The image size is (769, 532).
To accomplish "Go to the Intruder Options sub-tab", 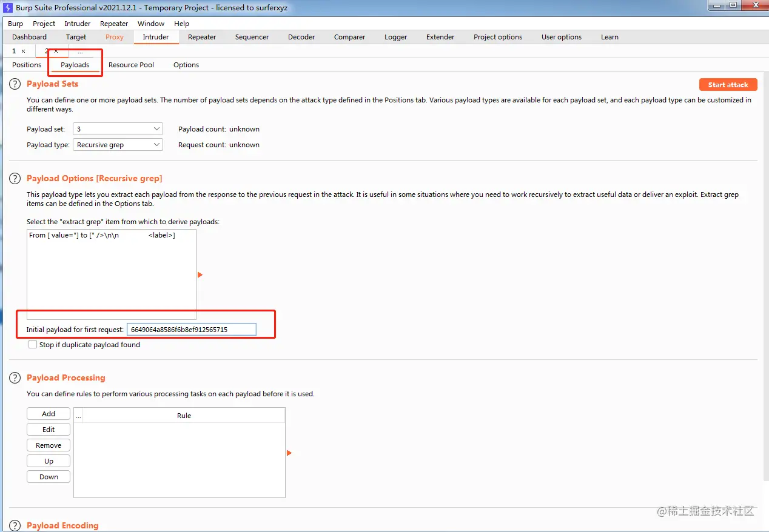I will pyautogui.click(x=186, y=65).
